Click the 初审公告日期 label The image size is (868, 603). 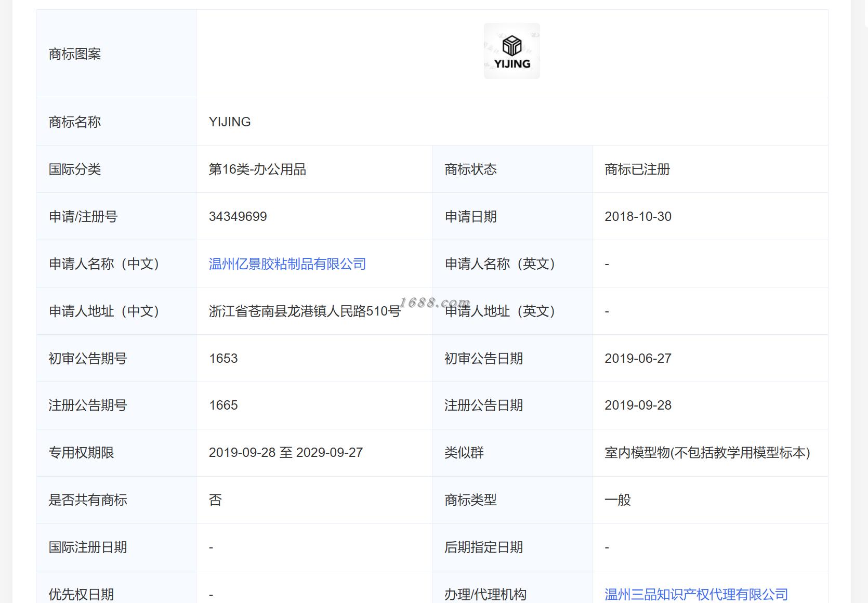click(483, 359)
